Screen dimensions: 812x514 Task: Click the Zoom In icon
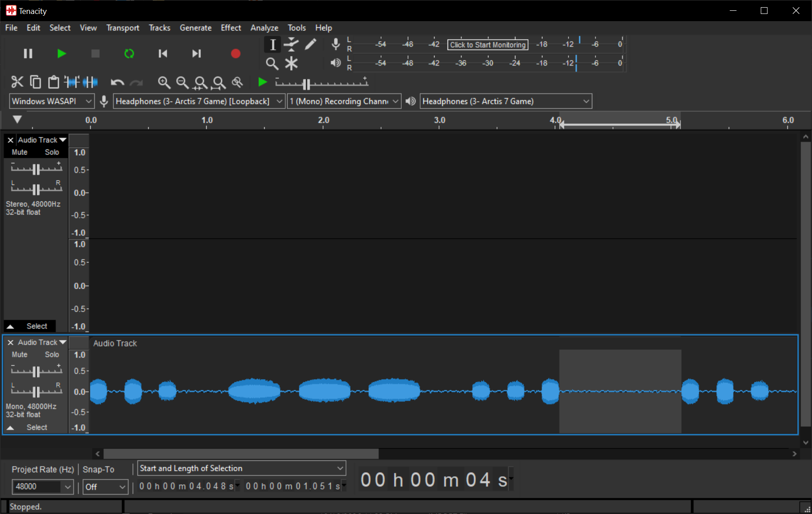click(164, 82)
